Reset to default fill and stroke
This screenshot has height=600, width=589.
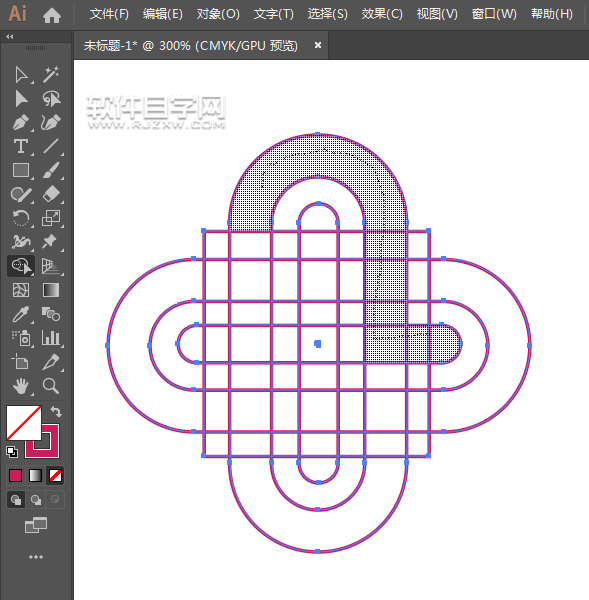[12, 452]
